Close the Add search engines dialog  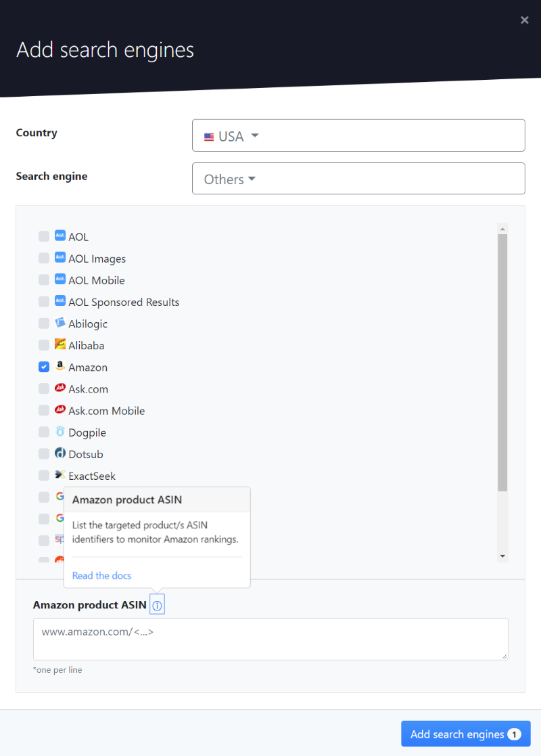click(x=525, y=20)
